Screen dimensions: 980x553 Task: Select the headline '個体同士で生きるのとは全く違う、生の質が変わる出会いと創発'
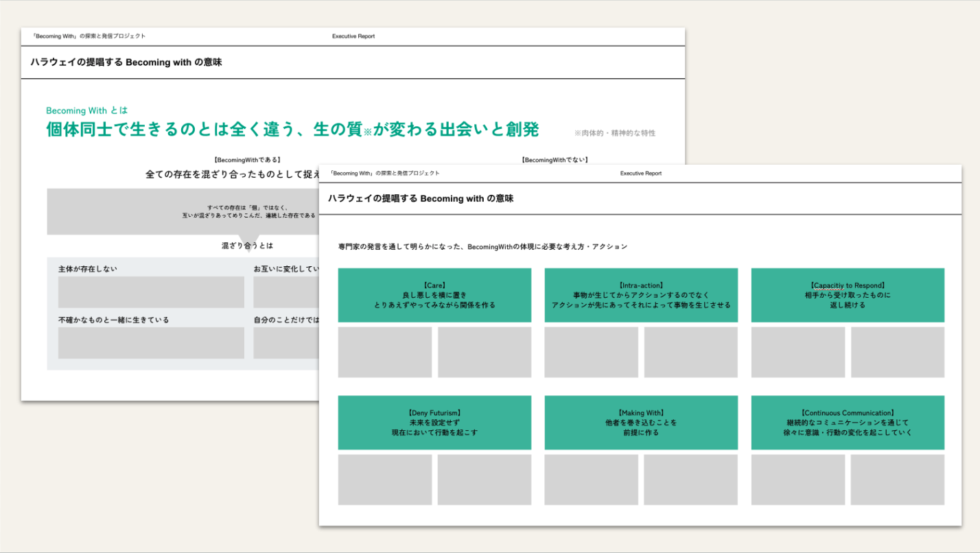pyautogui.click(x=292, y=129)
